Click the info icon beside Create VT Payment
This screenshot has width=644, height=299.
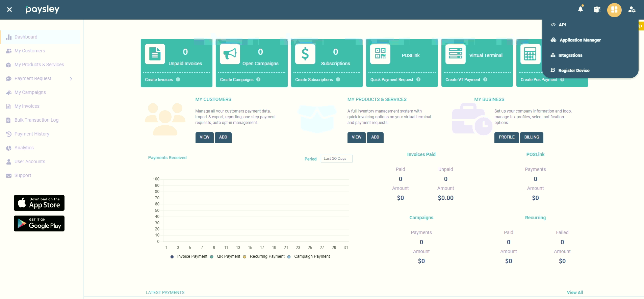coord(485,79)
